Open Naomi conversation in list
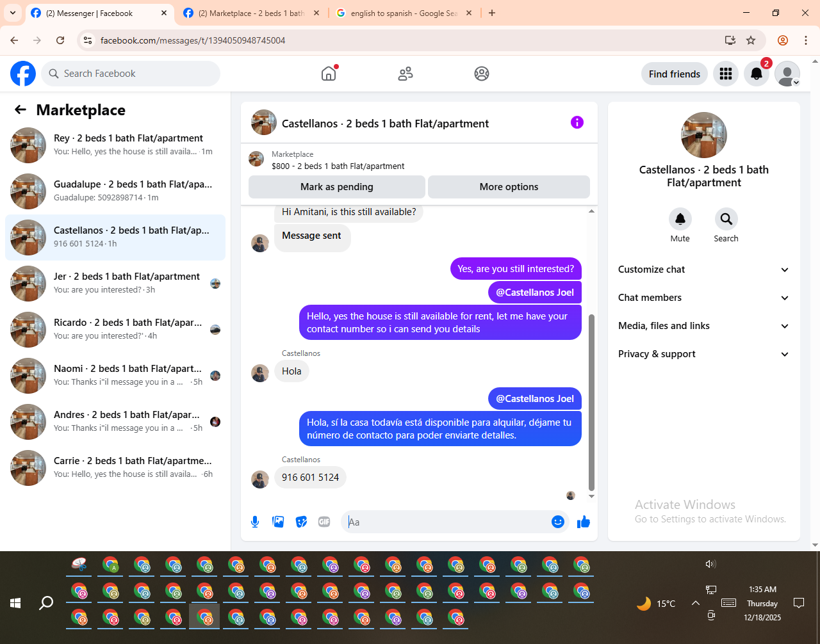Screen dimensions: 820x644 (x=115, y=376)
